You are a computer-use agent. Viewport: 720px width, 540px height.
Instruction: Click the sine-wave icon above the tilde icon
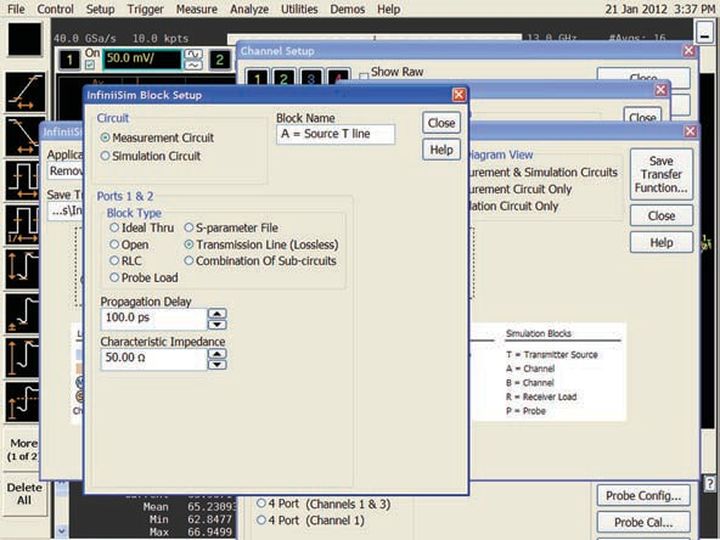click(x=194, y=54)
